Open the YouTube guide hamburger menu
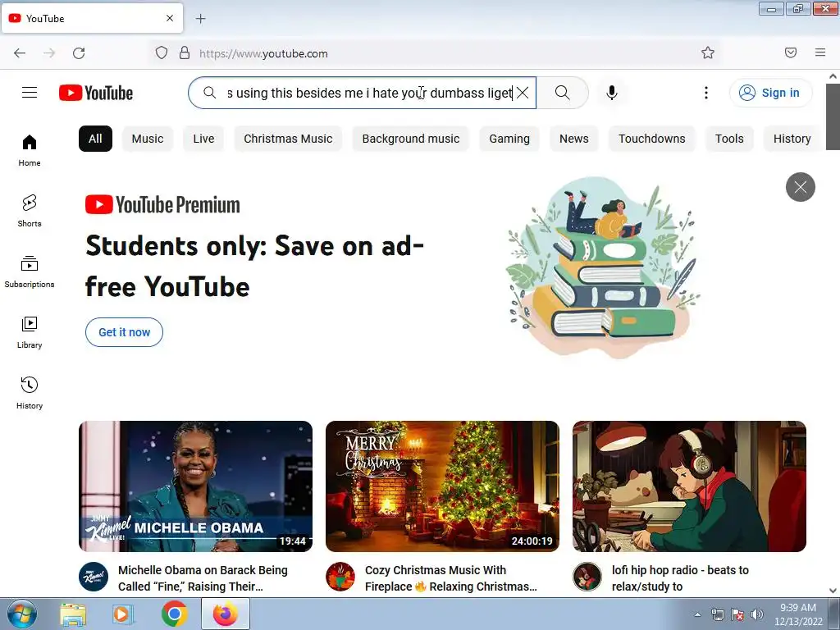 [30, 93]
